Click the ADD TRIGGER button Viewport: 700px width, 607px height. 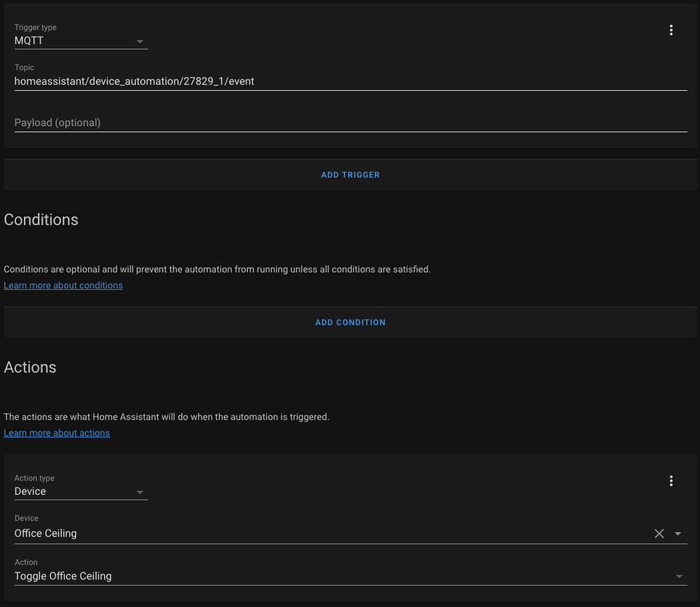350,174
